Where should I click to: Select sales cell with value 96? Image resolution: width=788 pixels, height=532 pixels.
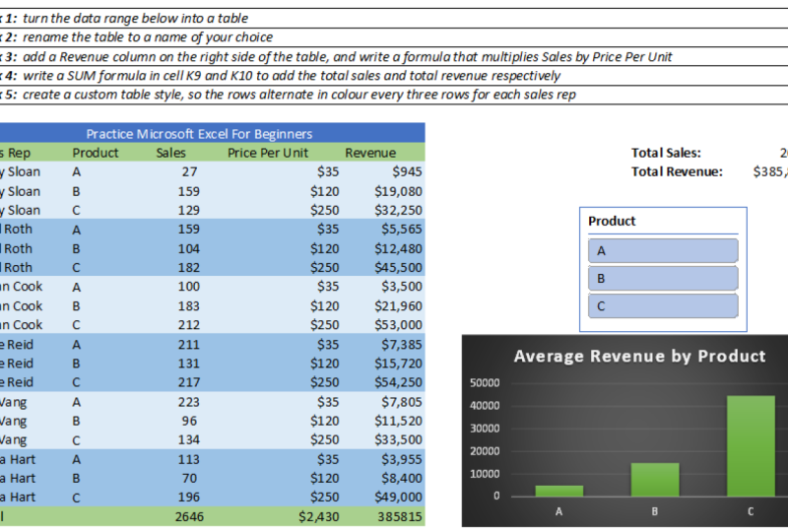(189, 421)
